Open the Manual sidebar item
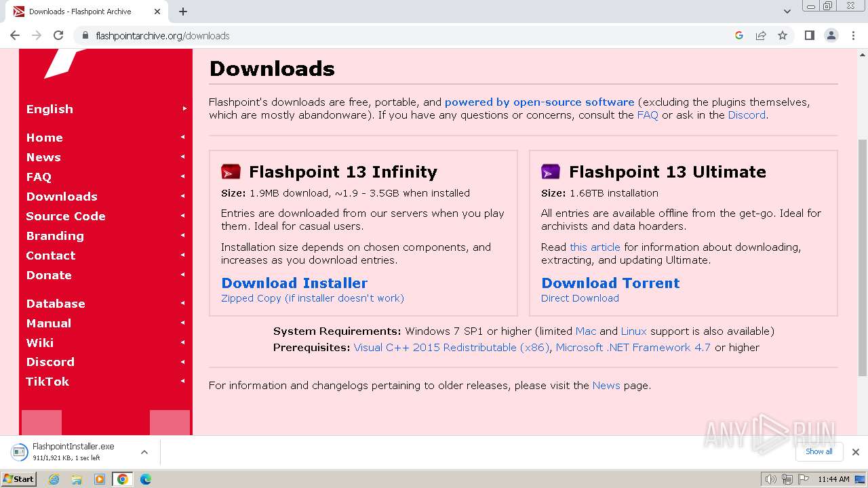The image size is (868, 488). pyautogui.click(x=105, y=323)
